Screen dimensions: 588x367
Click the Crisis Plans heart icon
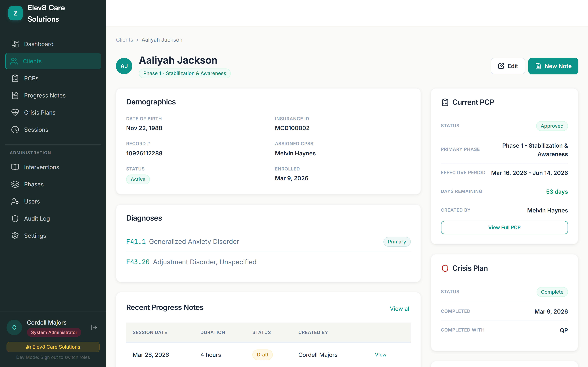pos(15,112)
